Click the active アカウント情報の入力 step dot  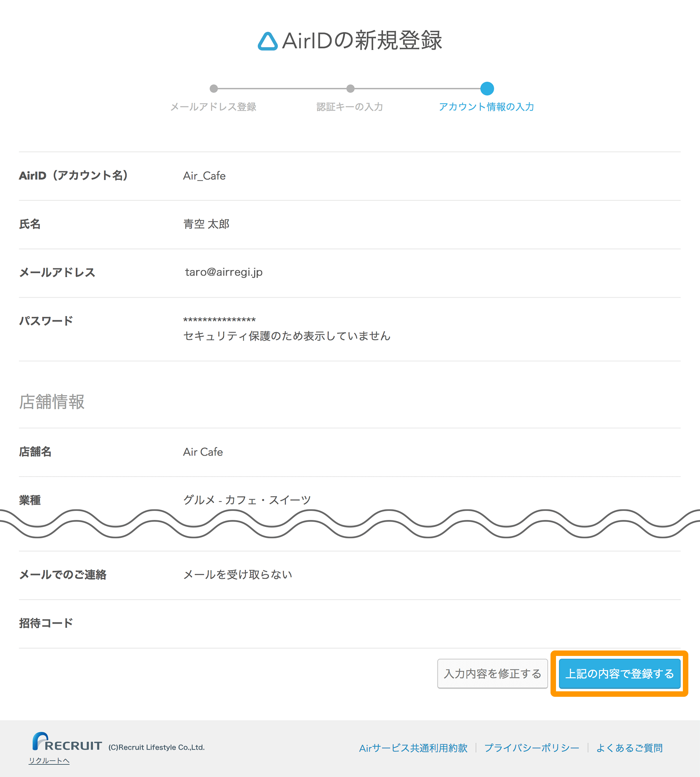point(487,89)
